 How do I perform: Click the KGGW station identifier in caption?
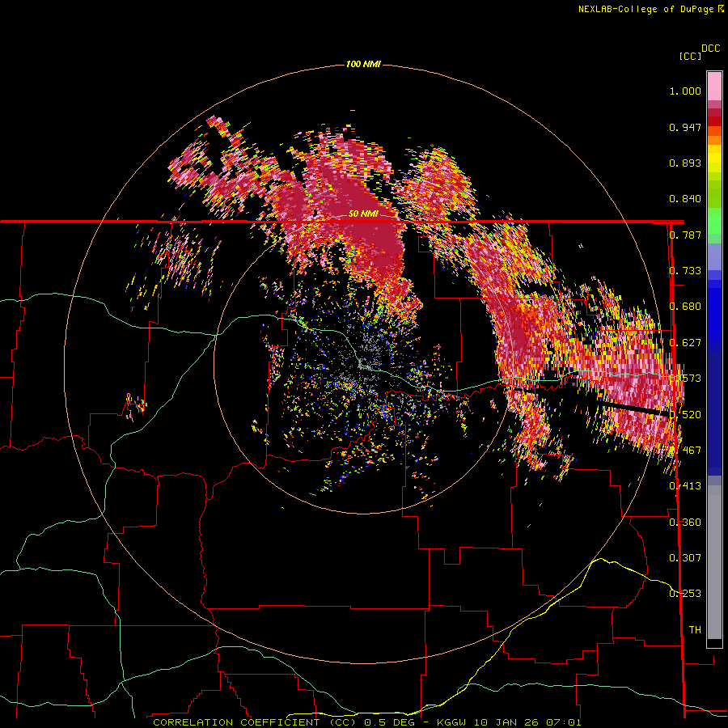click(451, 722)
